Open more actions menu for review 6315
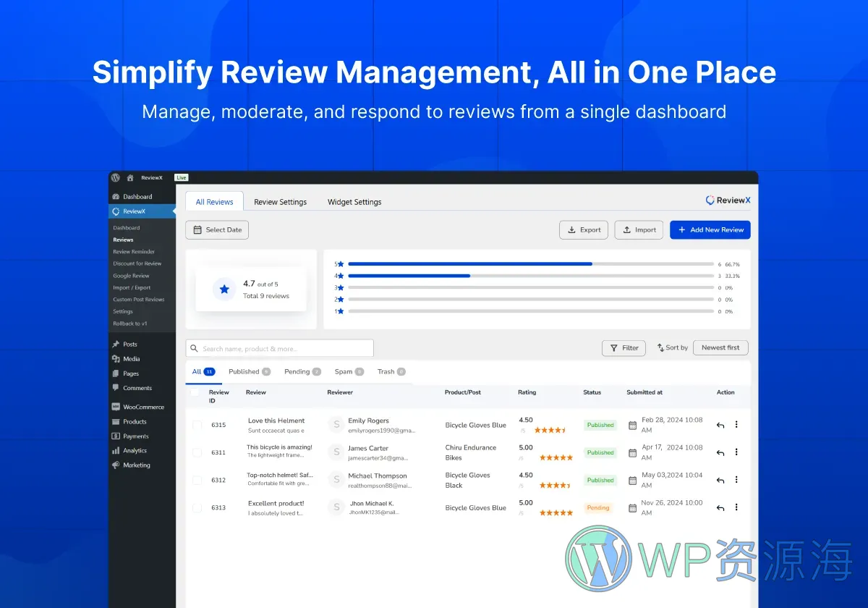Viewport: 868px width, 608px height. (x=736, y=425)
